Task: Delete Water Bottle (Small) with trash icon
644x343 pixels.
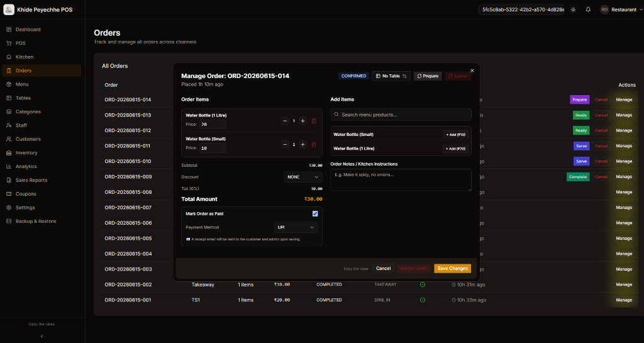Action: click(314, 145)
